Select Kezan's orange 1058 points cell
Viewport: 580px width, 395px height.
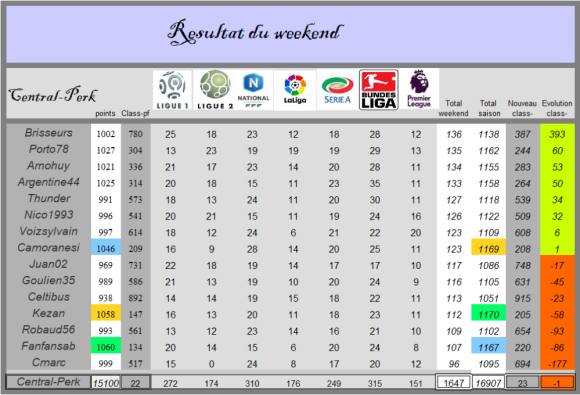(106, 314)
